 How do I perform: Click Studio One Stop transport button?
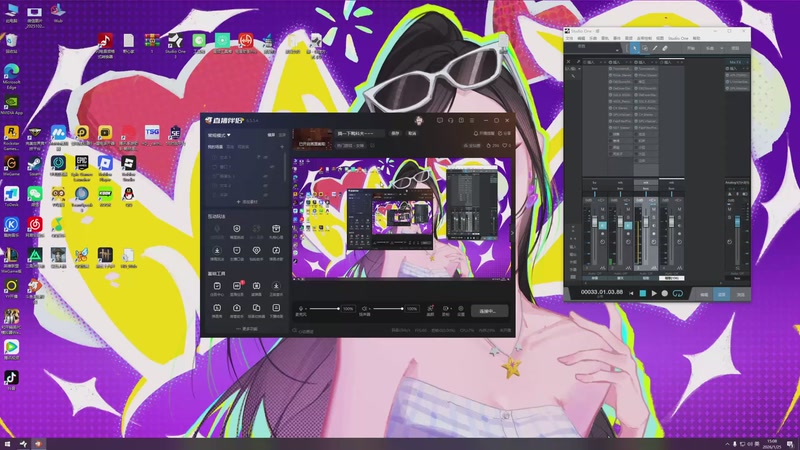point(643,293)
